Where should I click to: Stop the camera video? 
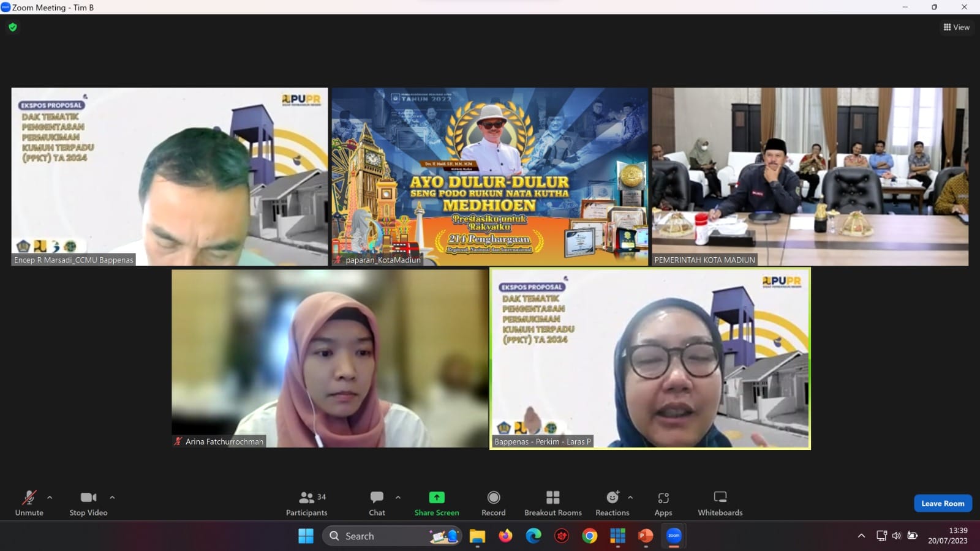click(x=88, y=503)
